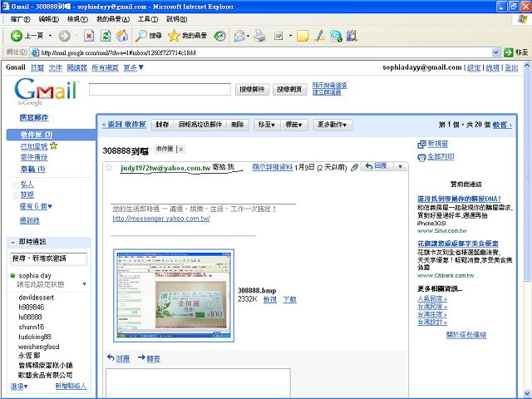532x399 pixels.
Task: Select chat contact weishengfood
Action: [x=39, y=347]
